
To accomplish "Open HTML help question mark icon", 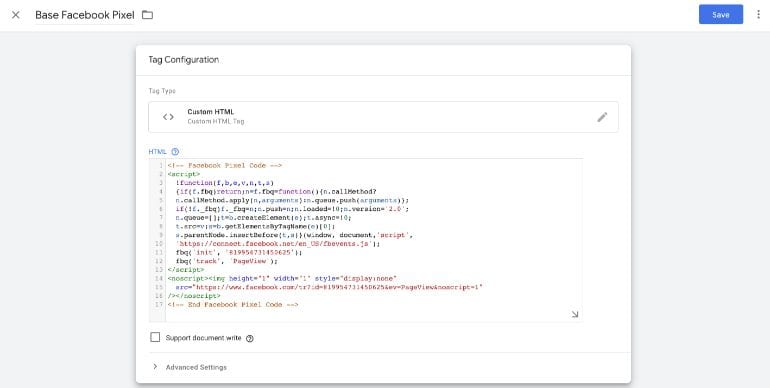I will tap(175, 152).
